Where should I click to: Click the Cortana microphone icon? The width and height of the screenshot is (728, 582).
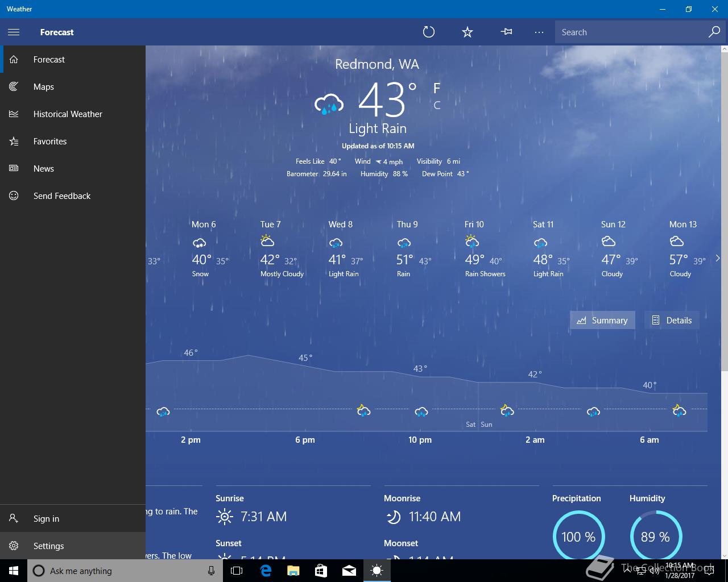pos(211,571)
